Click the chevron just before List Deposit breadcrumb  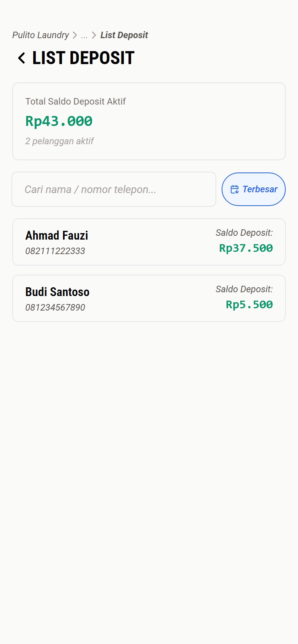pyautogui.click(x=94, y=35)
